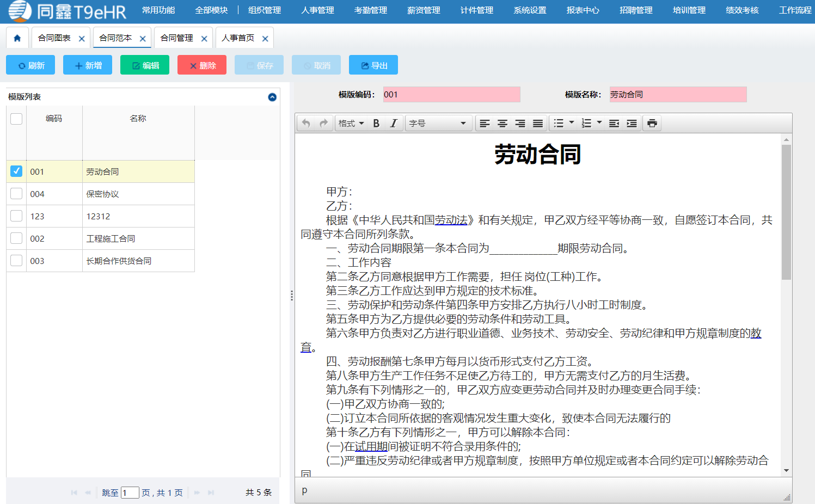Set center alignment for the contract text
815x504 pixels.
point(503,123)
